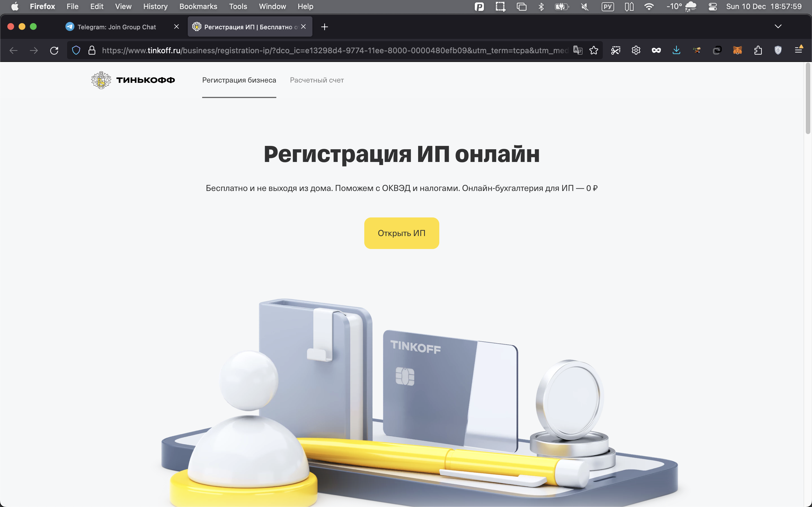The height and width of the screenshot is (507, 812).
Task: Open macOS Control Center toggle icon
Action: [x=712, y=7]
